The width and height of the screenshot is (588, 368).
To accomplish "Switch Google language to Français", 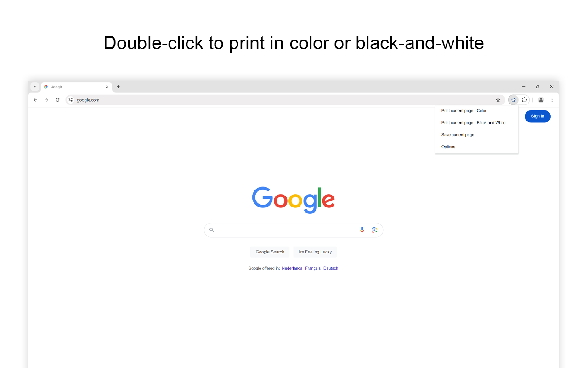I will click(x=313, y=268).
